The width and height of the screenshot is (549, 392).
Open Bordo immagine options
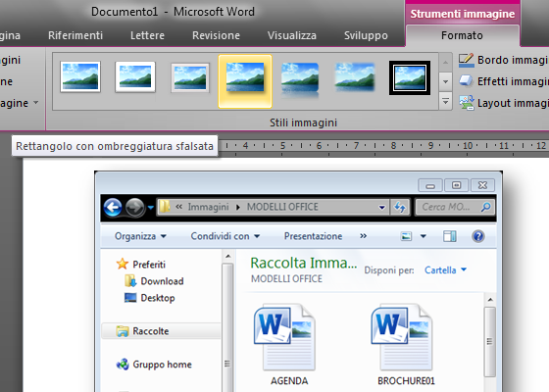(x=504, y=60)
